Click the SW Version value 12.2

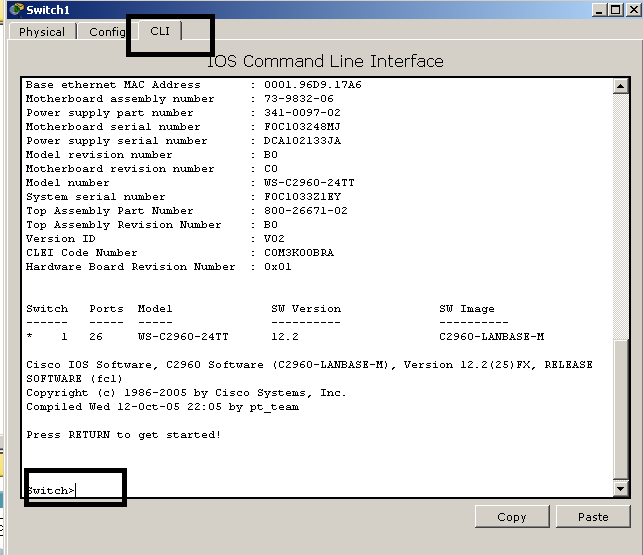click(x=285, y=337)
